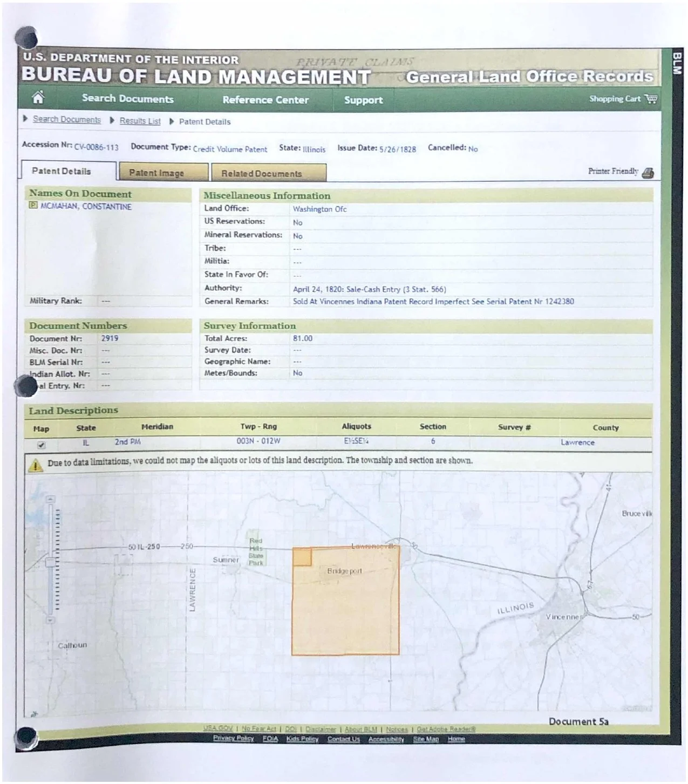Open the FOIA footer link
This screenshot has height=784, width=688.
pyautogui.click(x=270, y=739)
